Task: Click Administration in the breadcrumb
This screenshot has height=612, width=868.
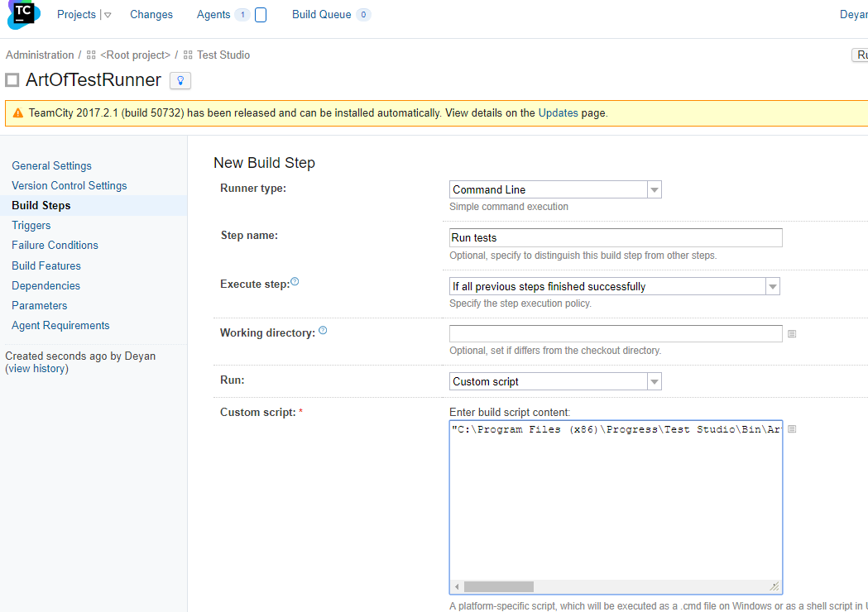Action: click(40, 55)
